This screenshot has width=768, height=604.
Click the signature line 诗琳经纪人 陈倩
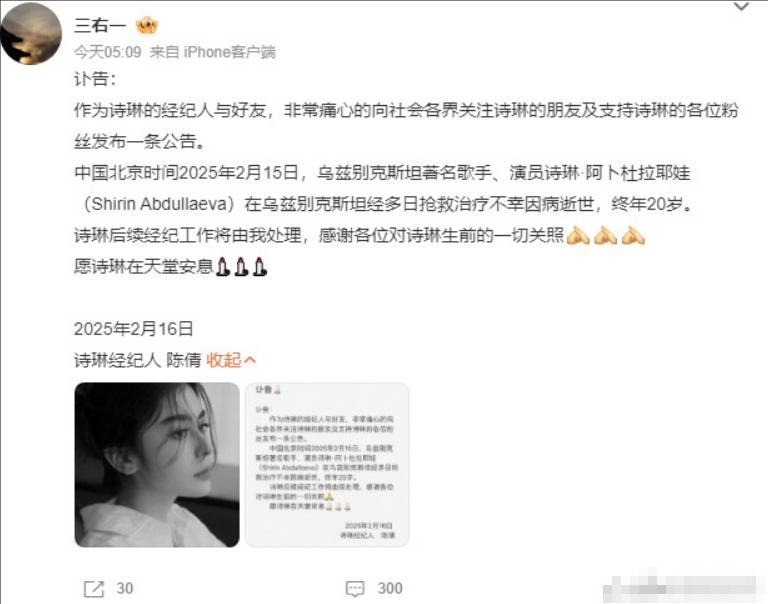pyautogui.click(x=138, y=360)
